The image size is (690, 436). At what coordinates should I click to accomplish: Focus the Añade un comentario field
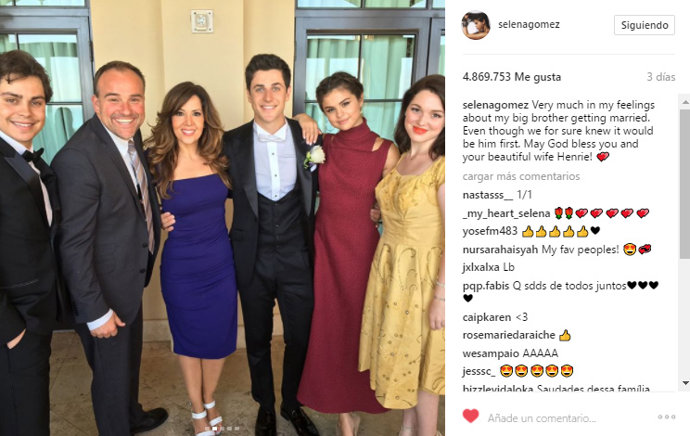(542, 418)
